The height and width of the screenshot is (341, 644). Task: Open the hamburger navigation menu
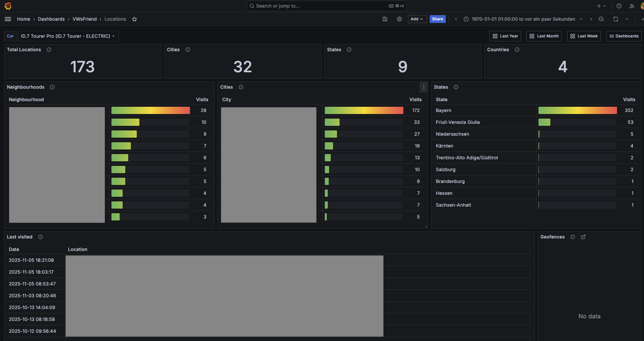8,19
